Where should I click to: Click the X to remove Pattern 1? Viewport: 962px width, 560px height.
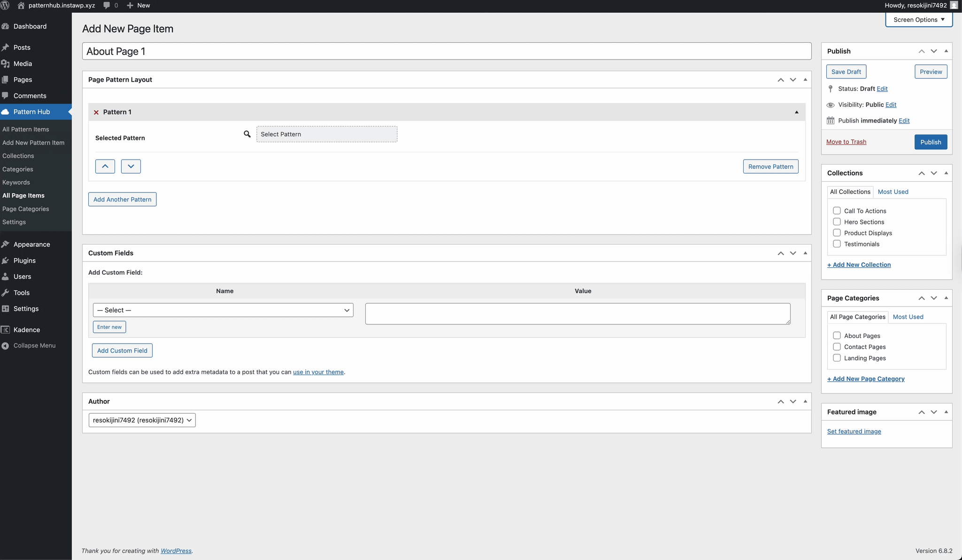pyautogui.click(x=96, y=112)
